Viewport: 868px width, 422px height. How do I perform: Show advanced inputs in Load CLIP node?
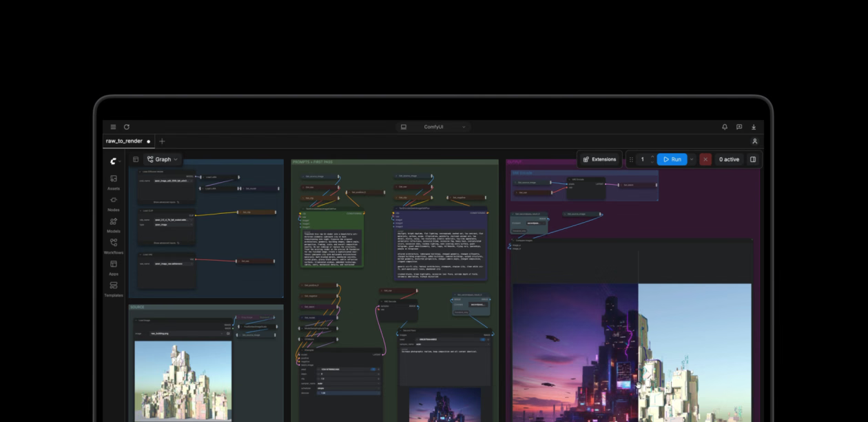[x=167, y=243]
